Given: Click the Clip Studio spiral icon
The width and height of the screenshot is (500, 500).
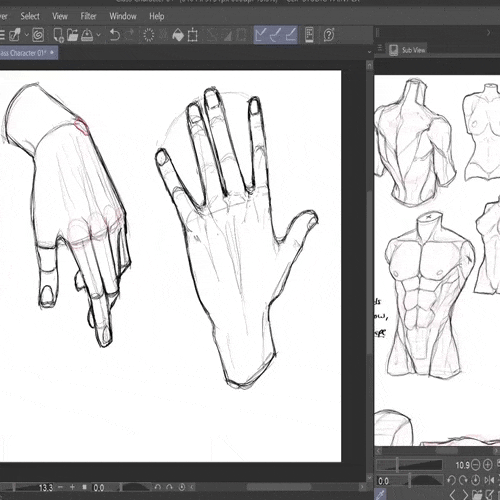Looking at the screenshot, I should coord(38,35).
